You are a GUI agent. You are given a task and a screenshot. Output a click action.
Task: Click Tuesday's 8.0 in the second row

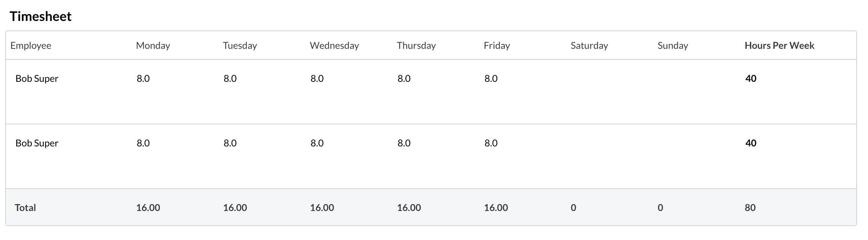[230, 143]
